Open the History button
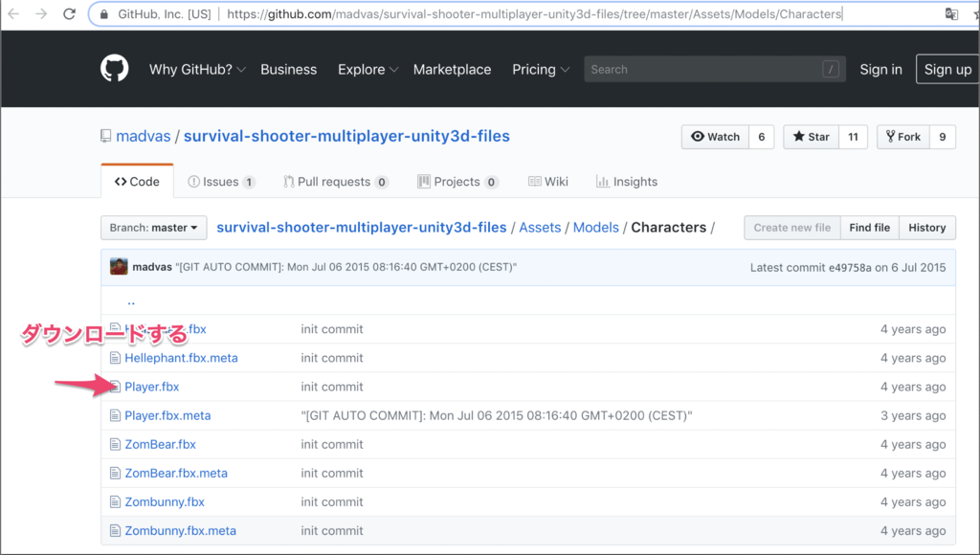The width and height of the screenshot is (980, 555). coord(926,228)
